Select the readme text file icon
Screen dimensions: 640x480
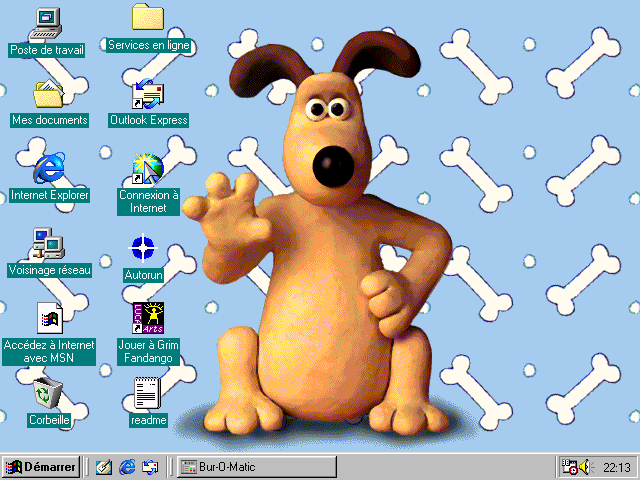point(147,393)
